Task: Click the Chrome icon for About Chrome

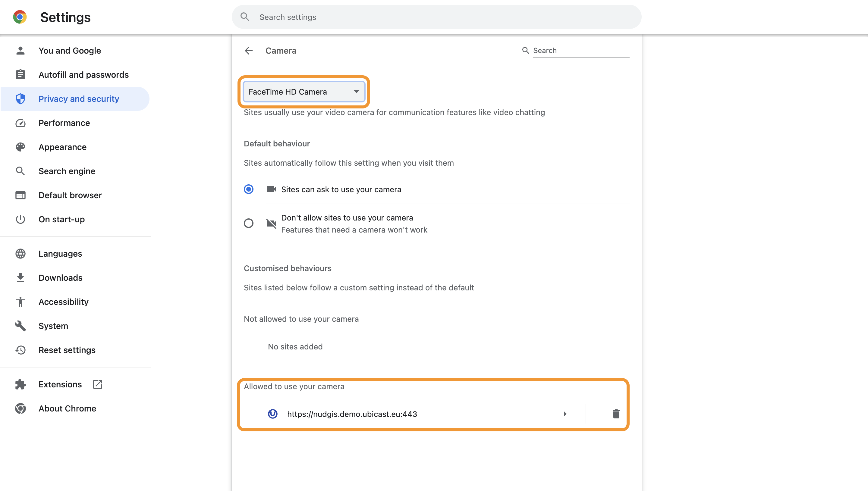Action: pos(20,408)
